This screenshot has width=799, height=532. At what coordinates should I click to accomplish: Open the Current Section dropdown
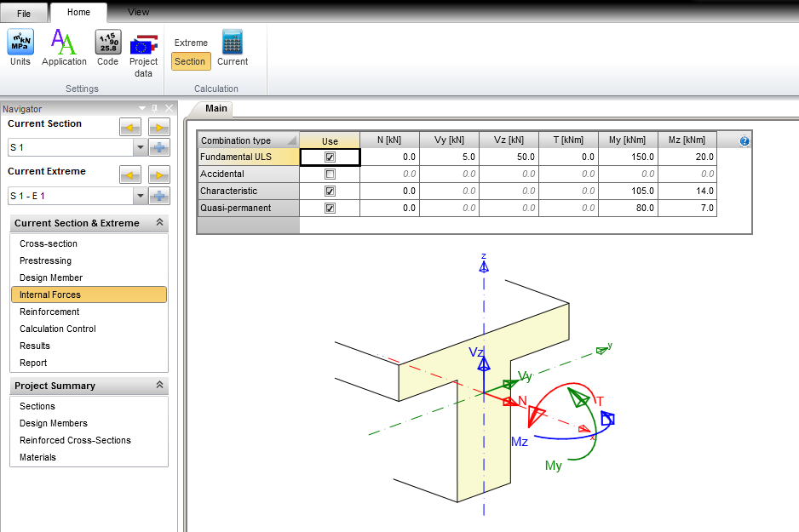pos(140,148)
